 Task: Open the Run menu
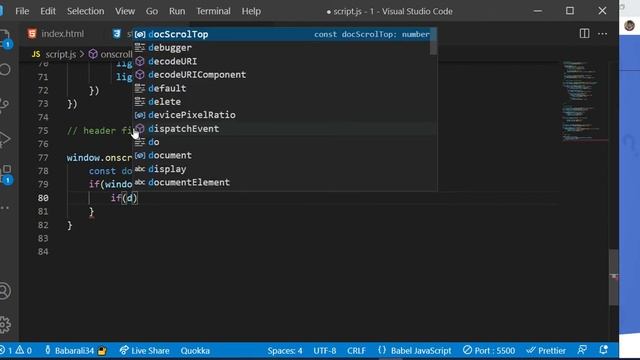tap(177, 11)
